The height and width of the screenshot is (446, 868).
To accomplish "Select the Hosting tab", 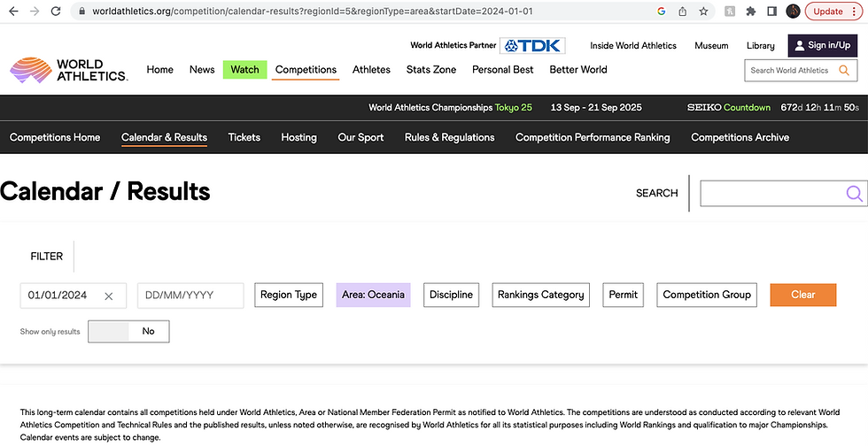I will tap(299, 137).
